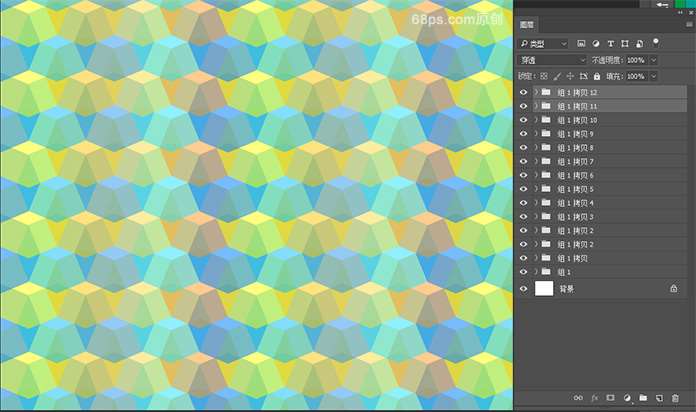696x412 pixels.
Task: Filter layers by smart objects icon
Action: [640, 44]
